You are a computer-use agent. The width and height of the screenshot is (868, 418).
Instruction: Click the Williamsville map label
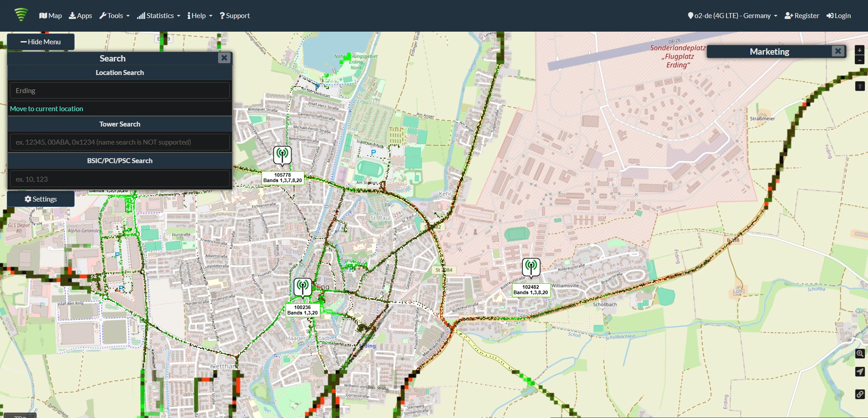coord(565,286)
